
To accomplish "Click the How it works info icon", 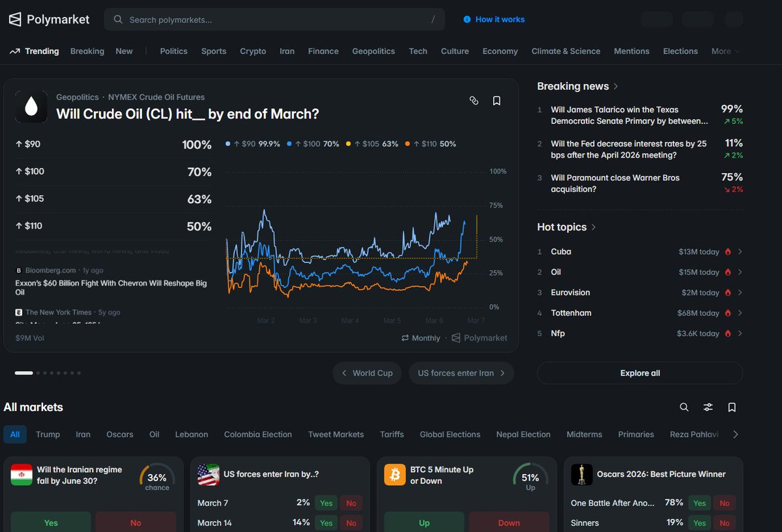I will coord(467,20).
